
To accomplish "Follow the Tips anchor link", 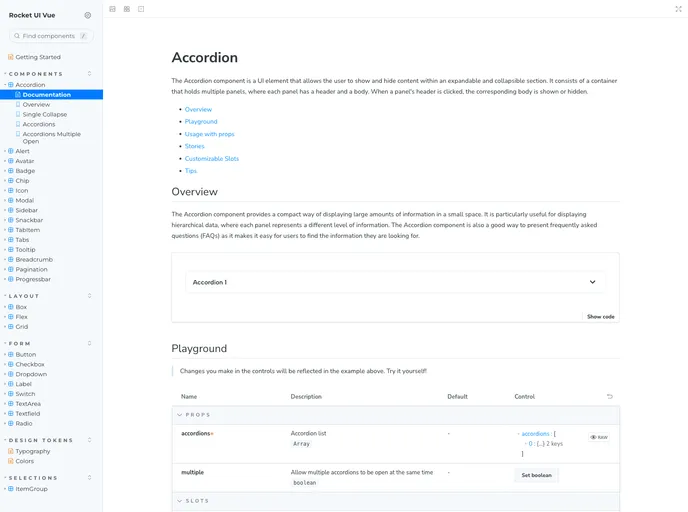I will click(191, 171).
